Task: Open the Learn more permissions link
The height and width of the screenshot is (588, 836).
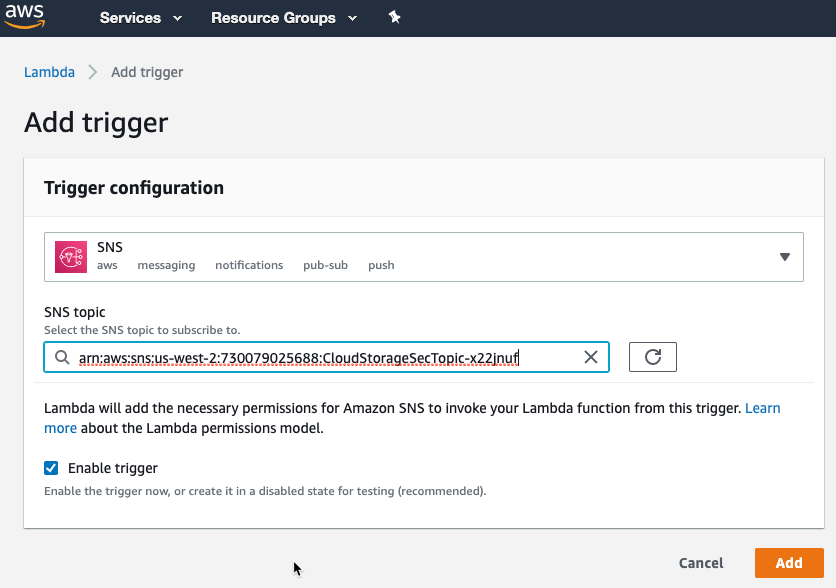Action: (762, 408)
